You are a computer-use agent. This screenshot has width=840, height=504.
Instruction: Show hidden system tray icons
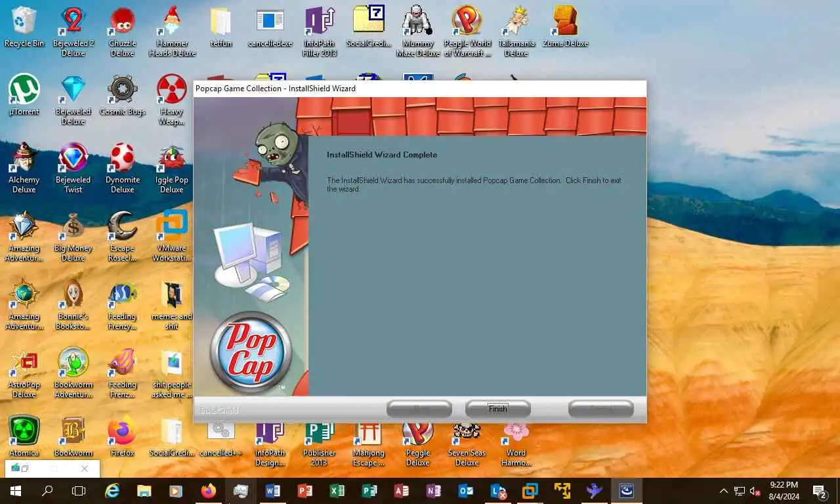pos(724,491)
